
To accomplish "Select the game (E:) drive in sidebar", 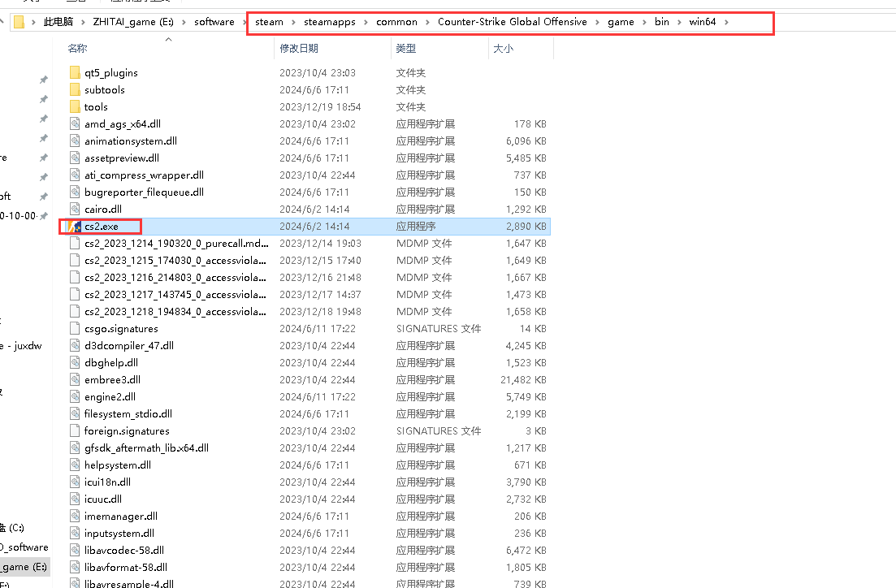I will tap(24, 566).
